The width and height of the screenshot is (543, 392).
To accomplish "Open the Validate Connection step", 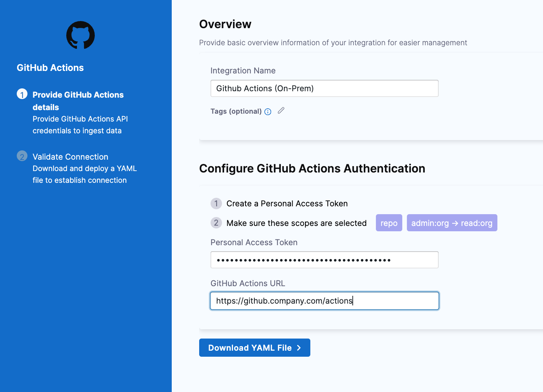I will (70, 156).
